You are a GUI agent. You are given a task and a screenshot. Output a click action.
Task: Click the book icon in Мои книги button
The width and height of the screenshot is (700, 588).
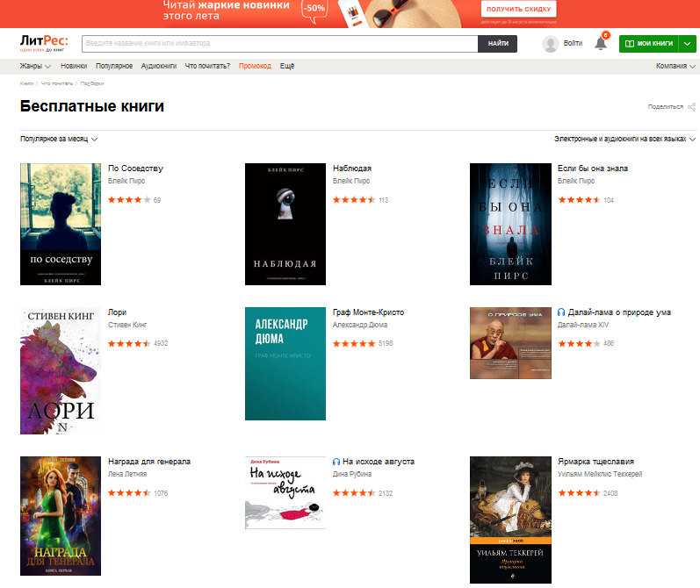click(x=629, y=43)
